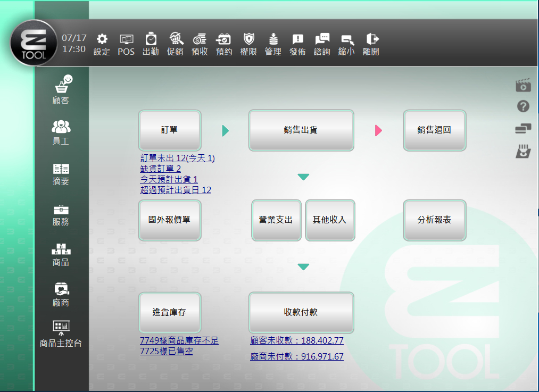Click the 進貨庫存 purchase inventory button

pos(170,313)
